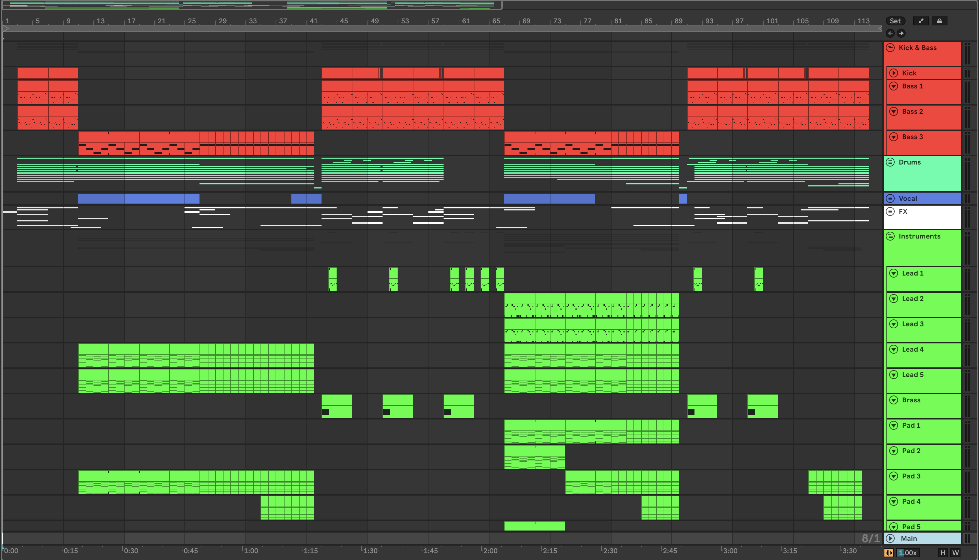979x560 pixels.
Task: Select the Pad 2 clip at bar 67
Action: [534, 457]
